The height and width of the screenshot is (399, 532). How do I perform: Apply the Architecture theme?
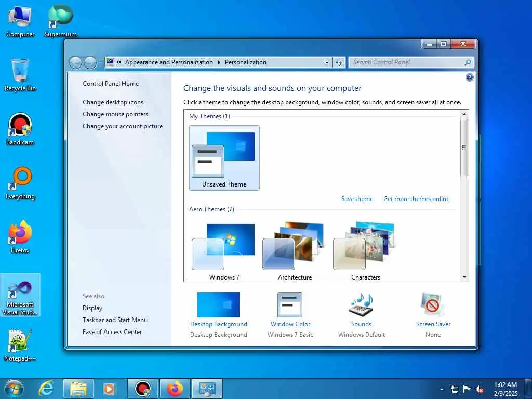click(295, 251)
